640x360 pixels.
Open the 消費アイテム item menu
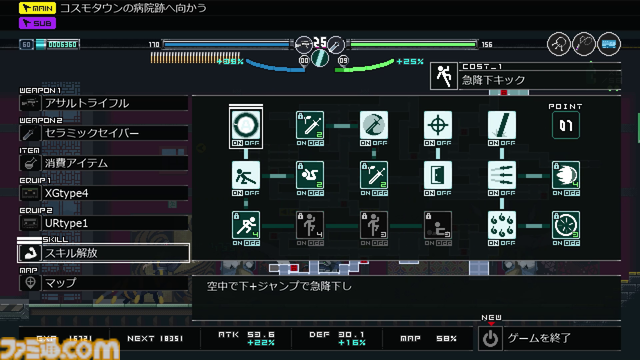(x=104, y=163)
